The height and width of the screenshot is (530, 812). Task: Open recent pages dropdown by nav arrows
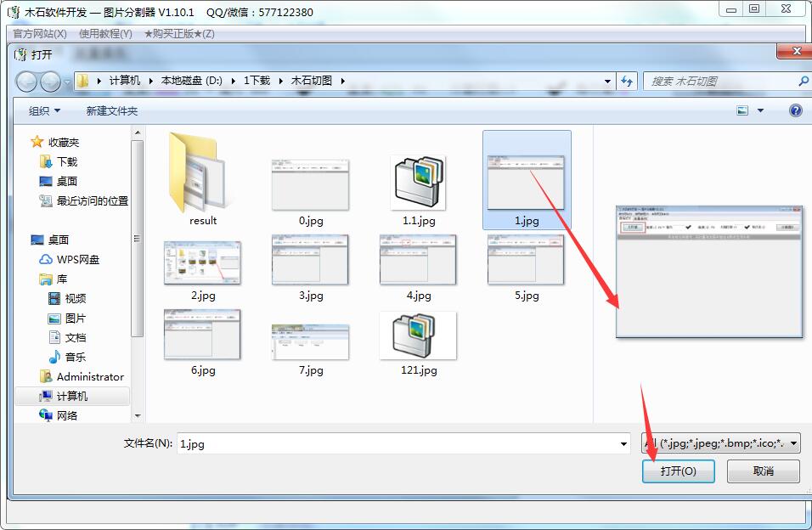point(67,82)
